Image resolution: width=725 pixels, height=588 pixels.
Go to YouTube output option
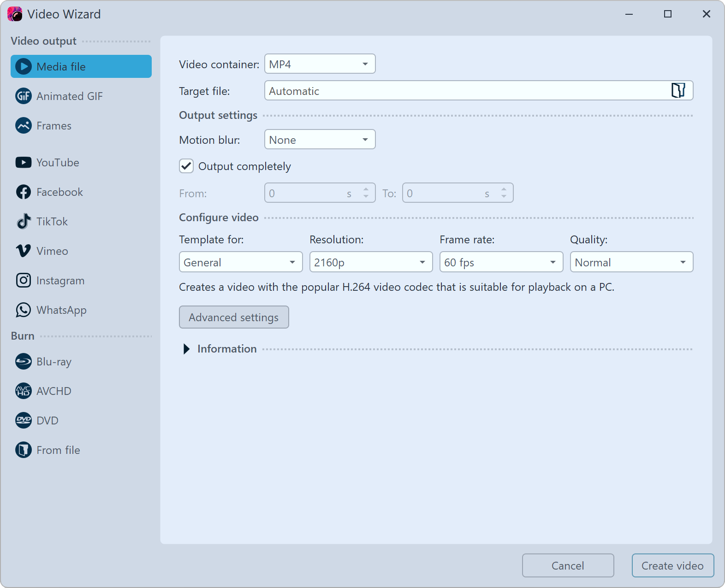[81, 163]
